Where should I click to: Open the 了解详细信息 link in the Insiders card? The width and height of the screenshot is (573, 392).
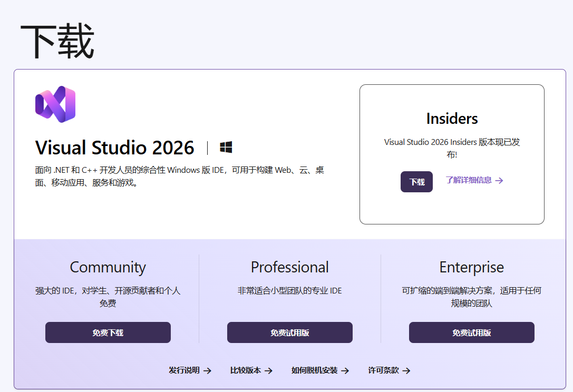point(474,180)
